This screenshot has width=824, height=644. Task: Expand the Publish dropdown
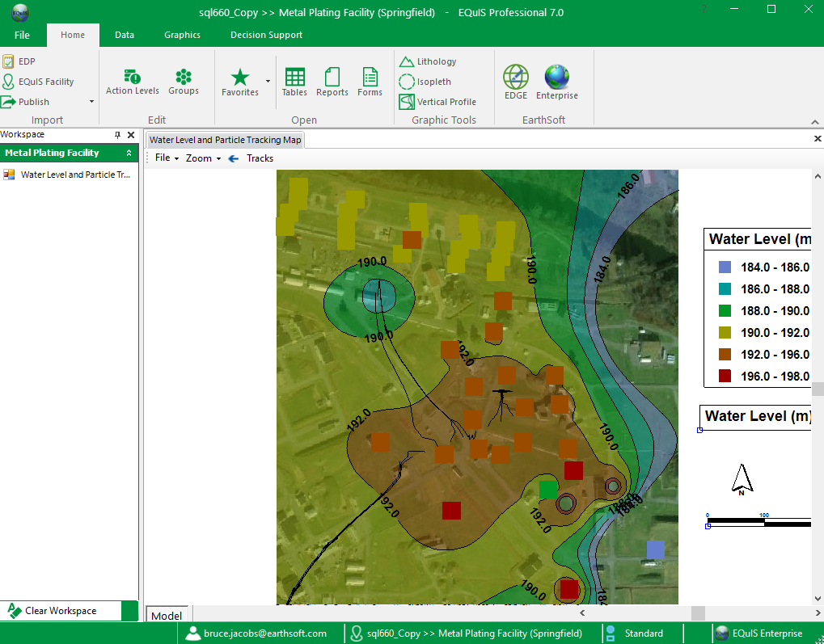click(91, 102)
